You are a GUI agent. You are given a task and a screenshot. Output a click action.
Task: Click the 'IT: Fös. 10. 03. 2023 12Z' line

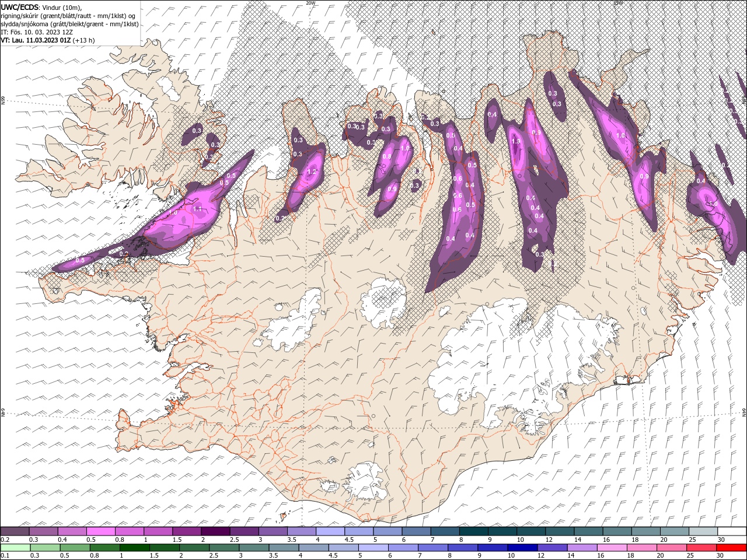coord(37,32)
